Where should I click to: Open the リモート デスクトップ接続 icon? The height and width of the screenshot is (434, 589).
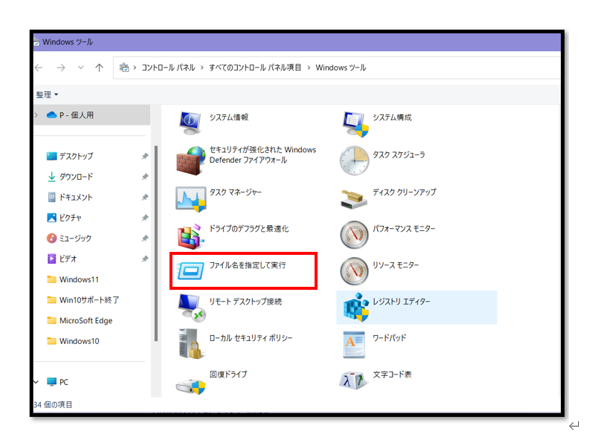coord(192,308)
